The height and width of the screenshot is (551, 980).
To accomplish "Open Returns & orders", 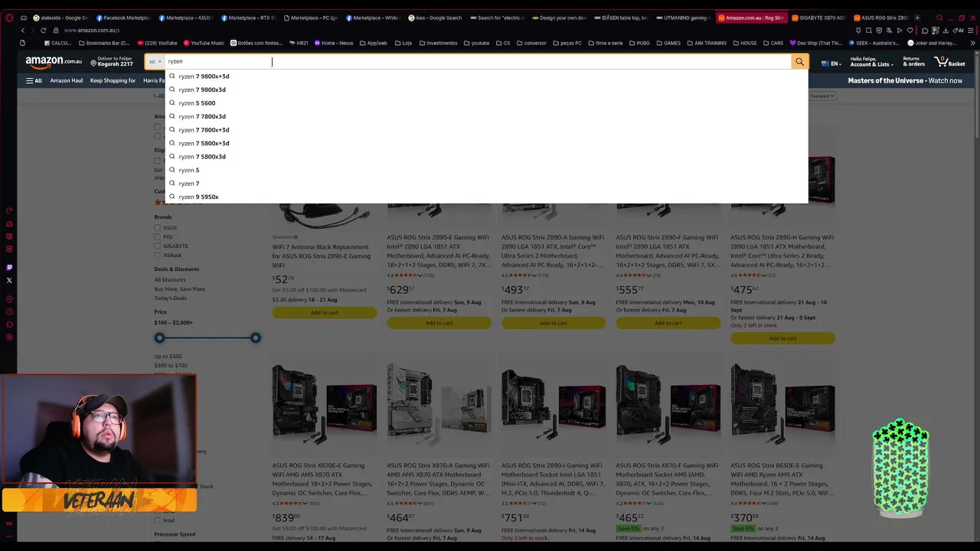I will point(914,61).
